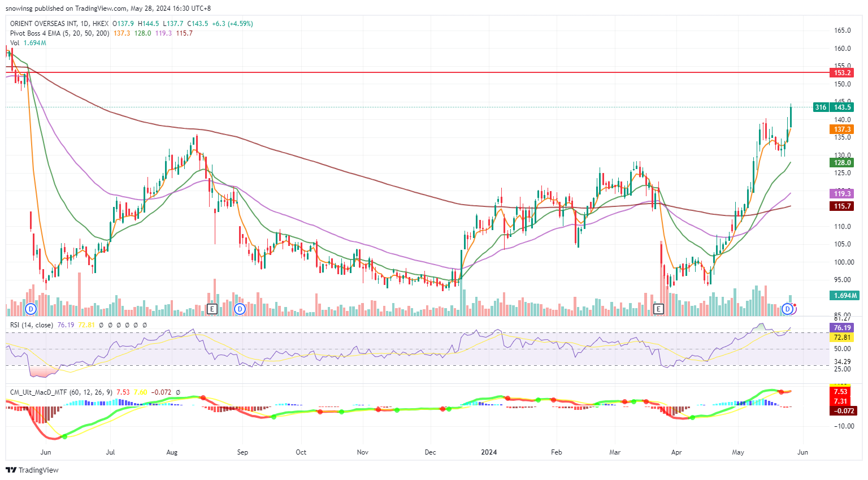Select the CM_Ult_MacD_MTF indicator legend
This screenshot has height=480, width=868.
tap(61, 392)
